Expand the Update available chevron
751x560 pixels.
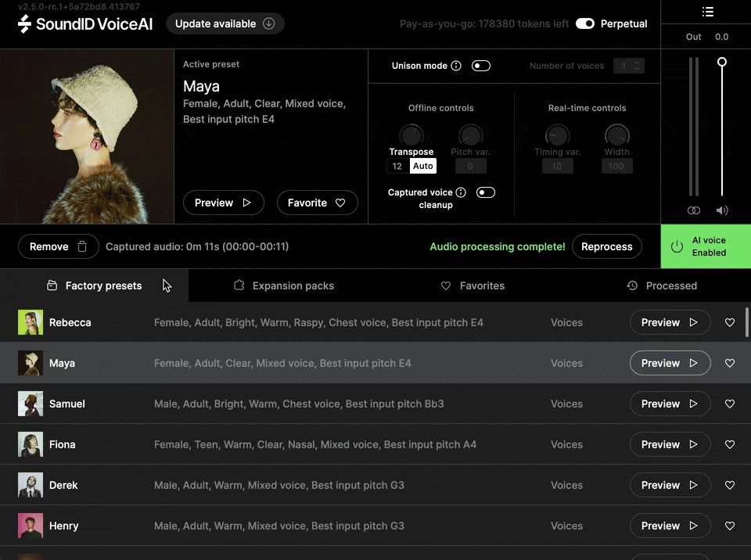point(269,23)
